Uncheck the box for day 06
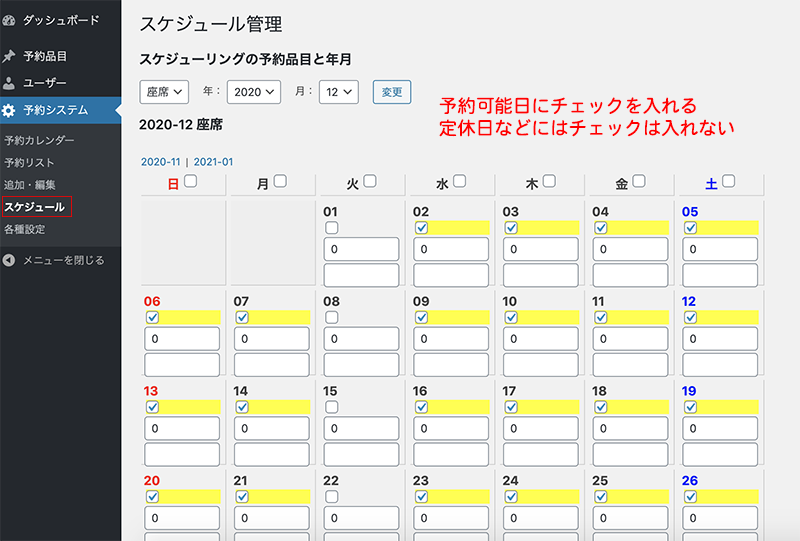 point(153,317)
